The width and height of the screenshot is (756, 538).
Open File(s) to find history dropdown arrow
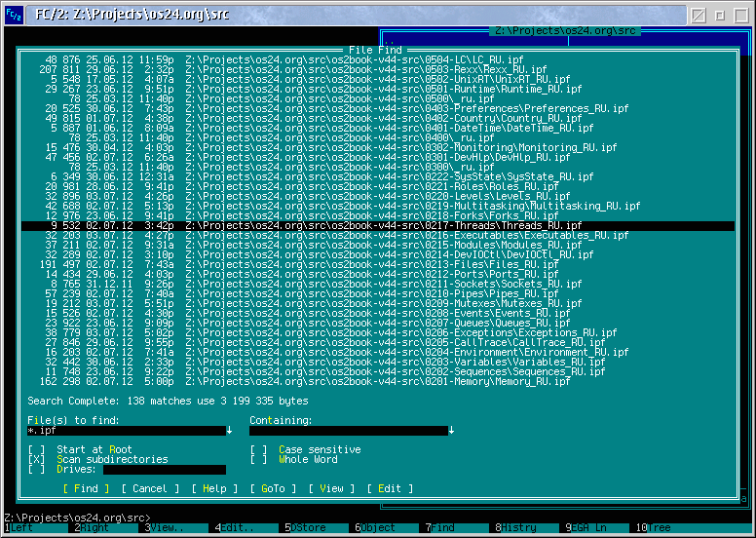tap(230, 431)
